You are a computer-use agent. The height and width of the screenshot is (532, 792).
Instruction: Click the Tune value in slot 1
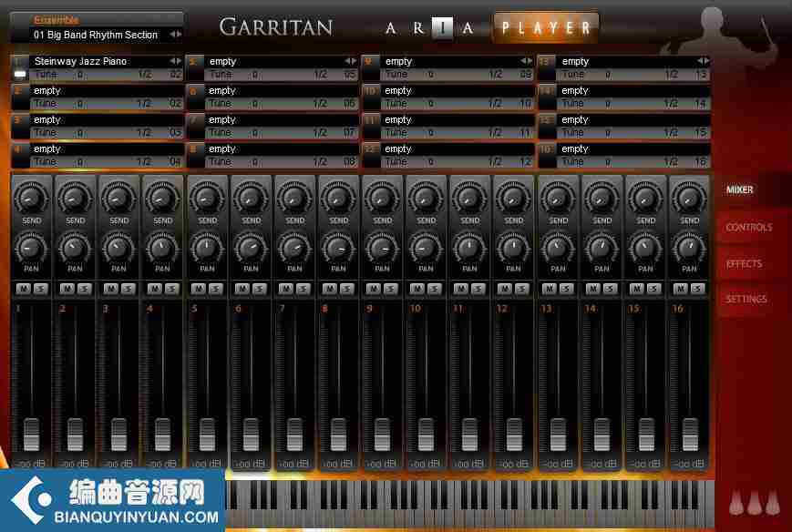tap(80, 75)
